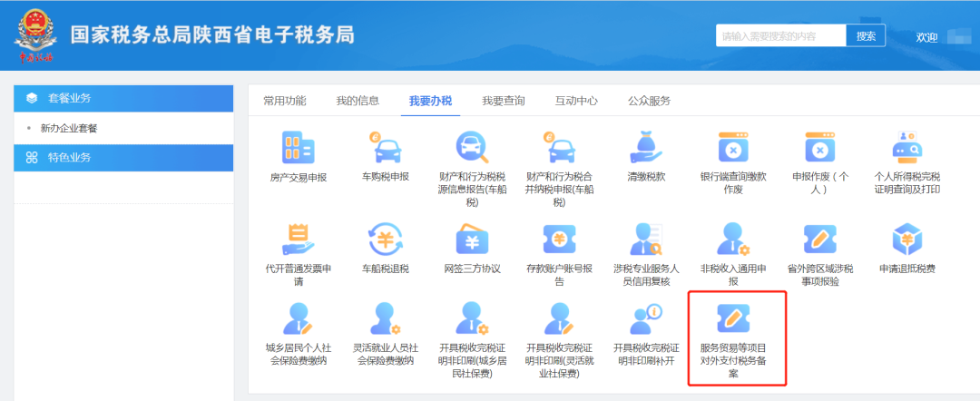The width and height of the screenshot is (980, 401).
Task: Switch to 我的信息 tab
Action: [x=358, y=102]
